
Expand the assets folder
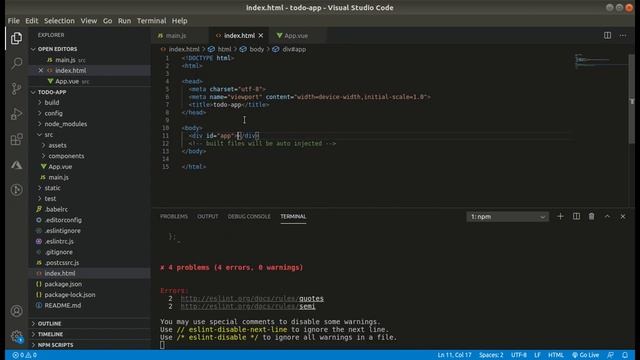(57, 145)
